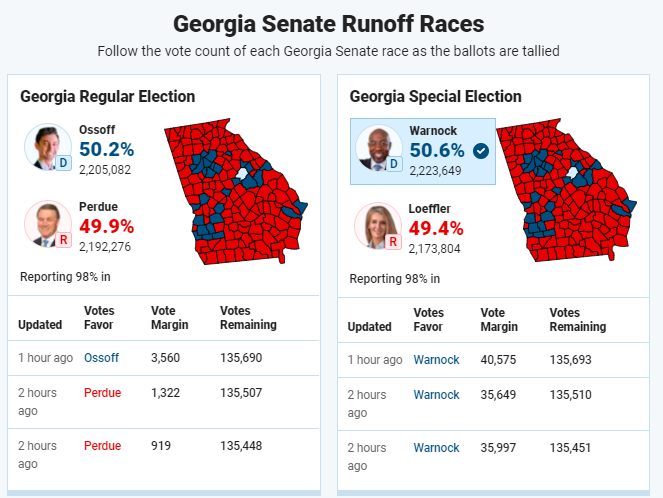Click the Georgia Special Election heading
Screen dimensions: 663x498
pyautogui.click(x=436, y=97)
